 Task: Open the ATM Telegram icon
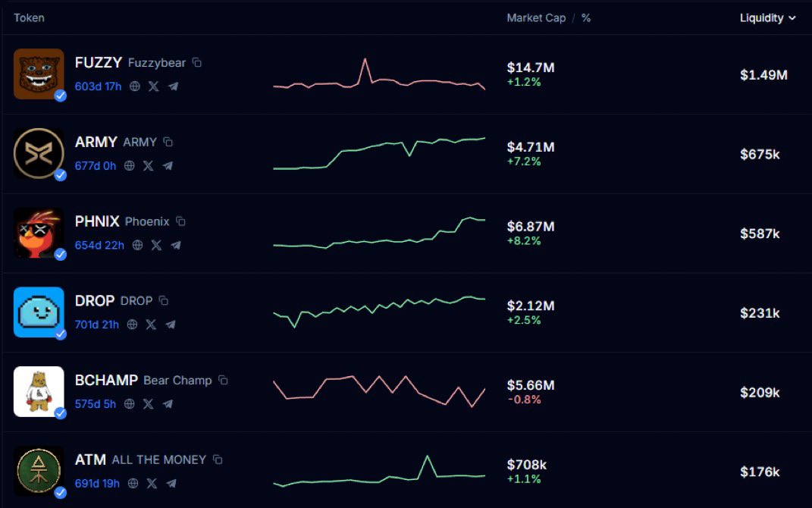[x=171, y=484]
